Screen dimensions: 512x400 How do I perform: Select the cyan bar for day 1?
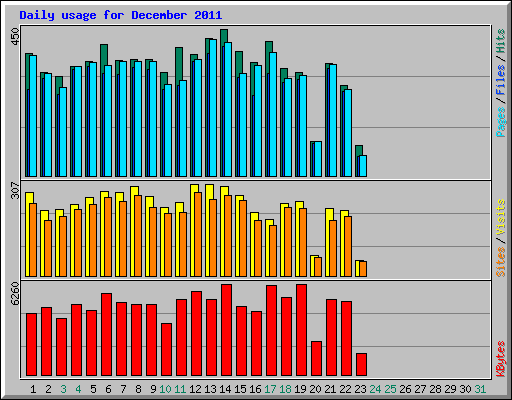(33, 116)
